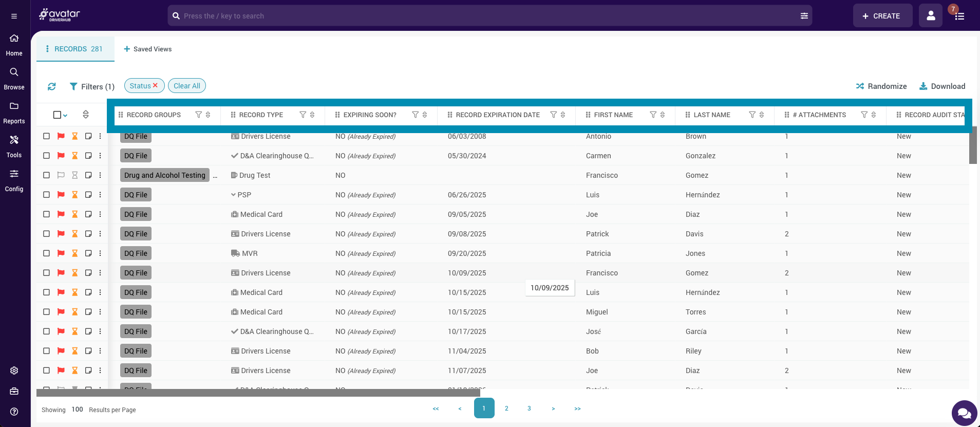Open the Tools sidebar section
Viewport: 980px width, 427px height.
(x=14, y=146)
